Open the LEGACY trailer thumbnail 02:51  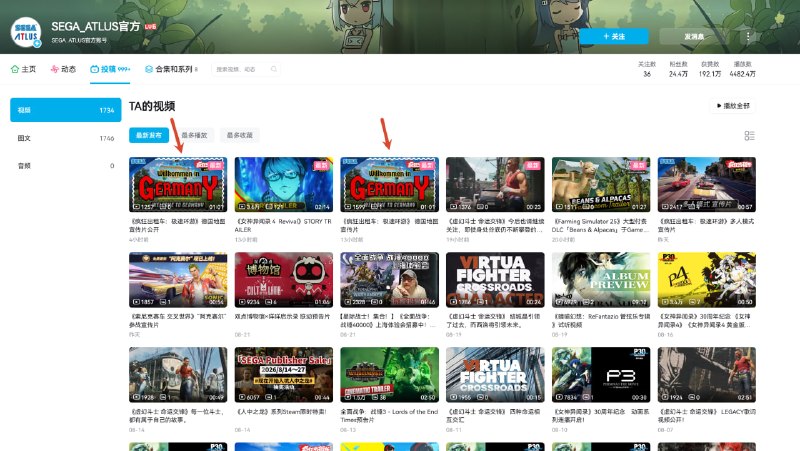(707, 374)
